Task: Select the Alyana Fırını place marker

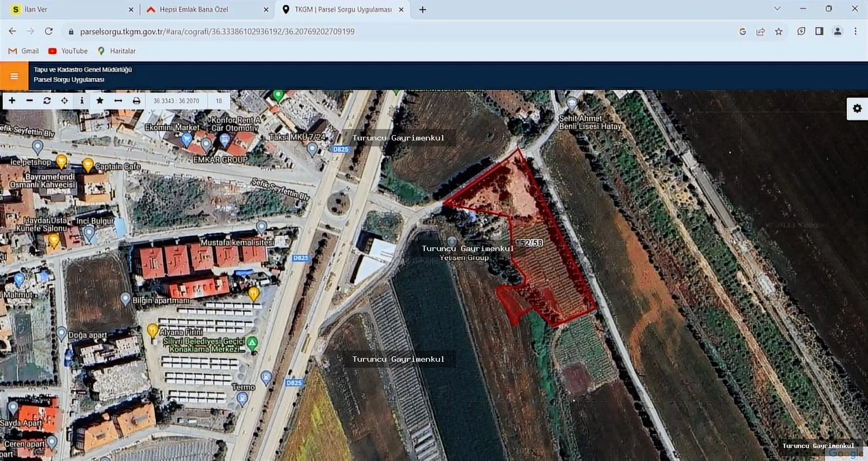Action: [x=152, y=330]
